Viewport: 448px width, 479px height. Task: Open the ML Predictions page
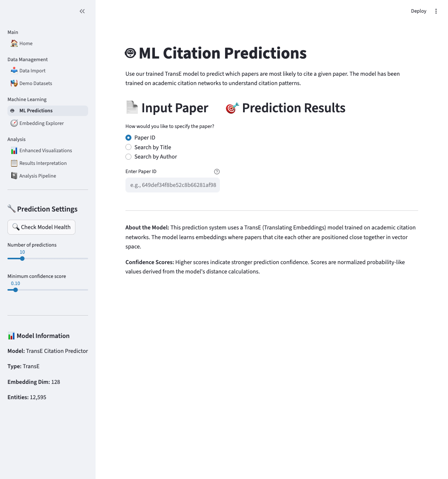pyautogui.click(x=36, y=111)
